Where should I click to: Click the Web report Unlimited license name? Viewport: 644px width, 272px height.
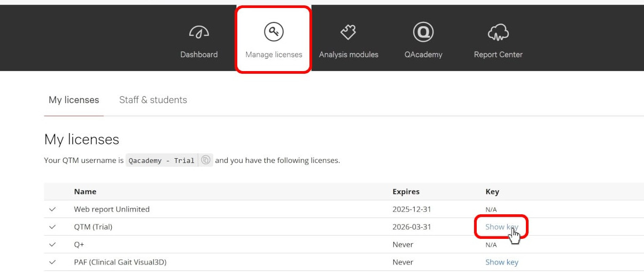112,209
